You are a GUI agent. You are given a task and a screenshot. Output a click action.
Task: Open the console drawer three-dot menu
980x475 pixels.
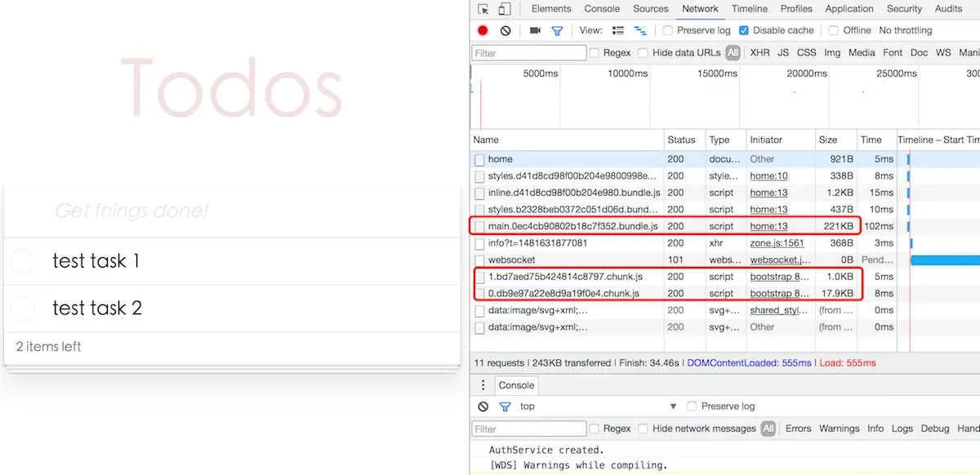tap(483, 385)
